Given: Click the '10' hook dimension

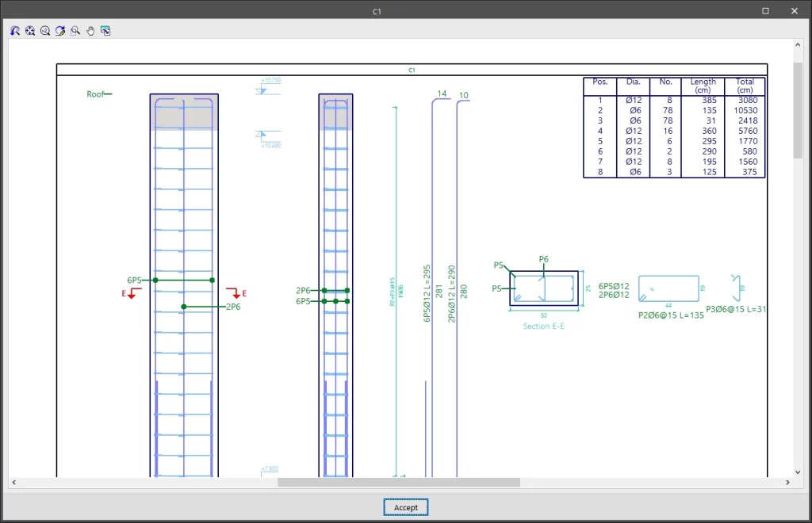Looking at the screenshot, I should [x=463, y=95].
